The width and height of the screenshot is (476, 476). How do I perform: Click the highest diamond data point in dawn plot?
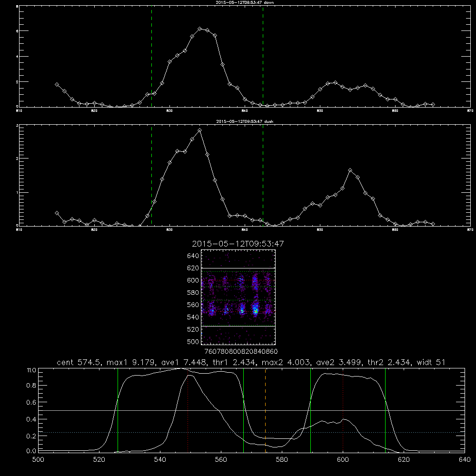pyautogui.click(x=199, y=29)
